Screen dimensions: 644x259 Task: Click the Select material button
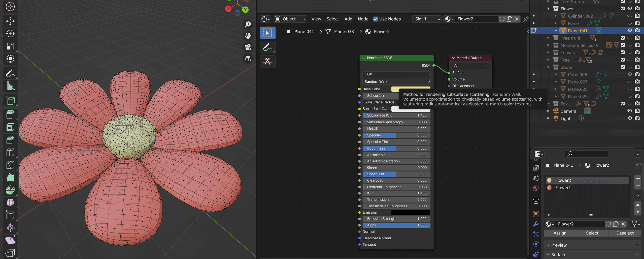point(592,233)
